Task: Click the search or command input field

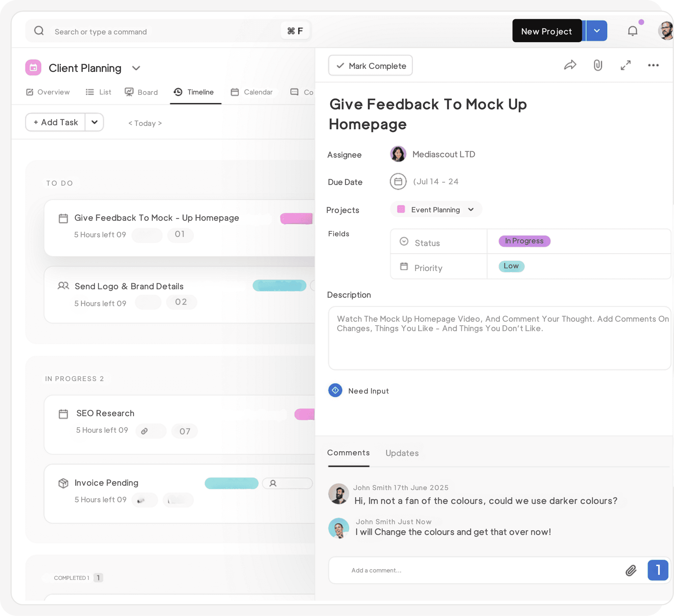Action: click(168, 31)
